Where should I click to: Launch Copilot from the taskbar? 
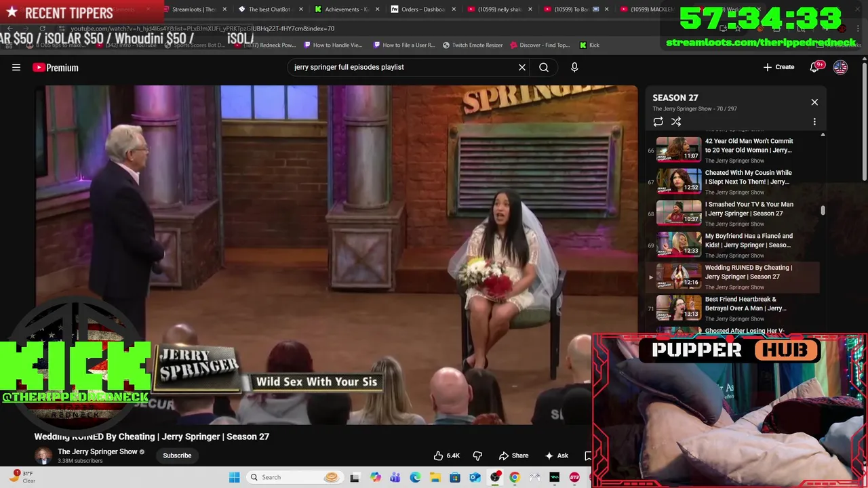coord(376,477)
